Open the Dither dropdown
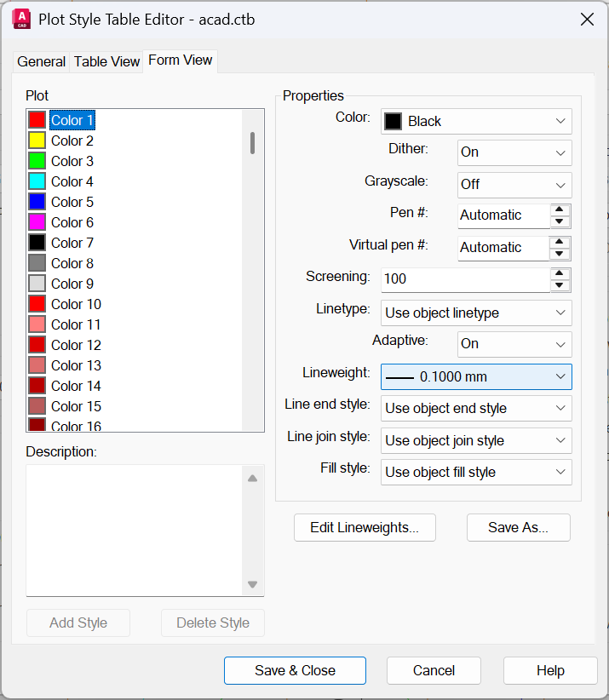Viewport: 609px width, 700px height. (x=514, y=152)
